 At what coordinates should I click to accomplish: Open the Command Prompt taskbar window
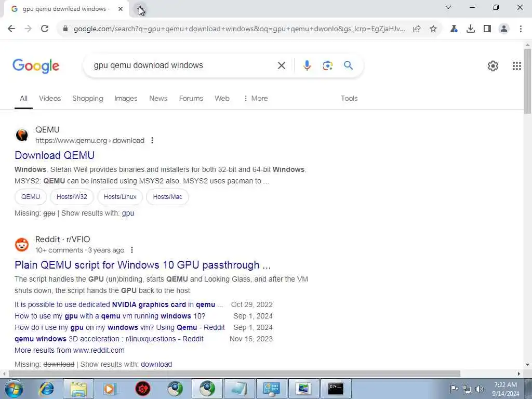(x=336, y=389)
